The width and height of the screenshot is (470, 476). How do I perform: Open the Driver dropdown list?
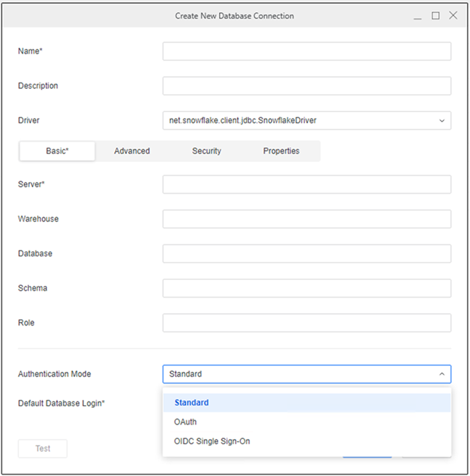point(307,121)
